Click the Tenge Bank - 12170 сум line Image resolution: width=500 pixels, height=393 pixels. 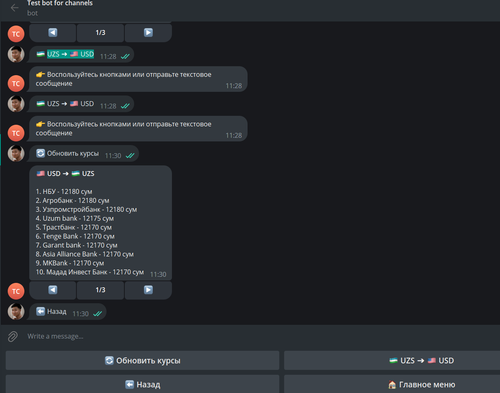click(x=75, y=236)
